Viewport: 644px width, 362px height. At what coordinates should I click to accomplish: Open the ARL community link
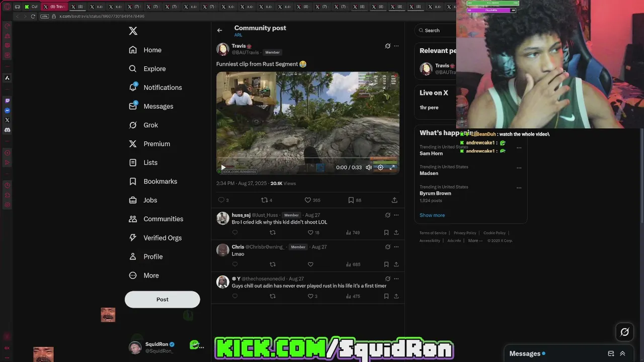(x=238, y=35)
